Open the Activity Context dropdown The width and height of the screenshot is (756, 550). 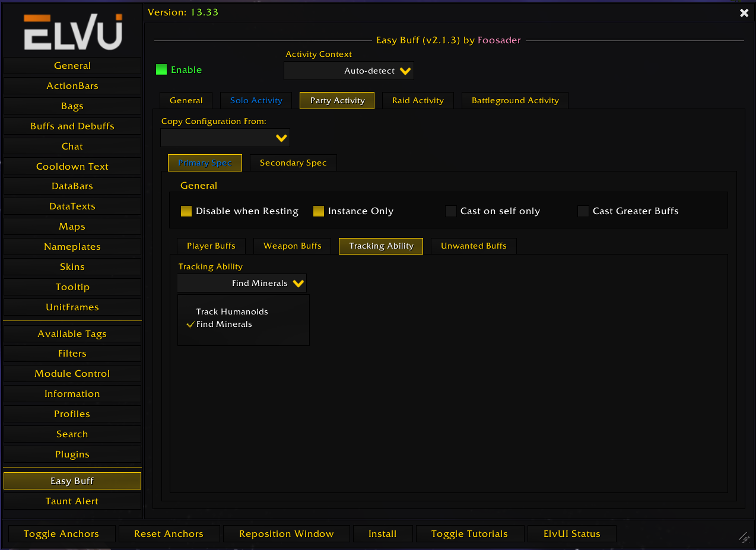[349, 71]
